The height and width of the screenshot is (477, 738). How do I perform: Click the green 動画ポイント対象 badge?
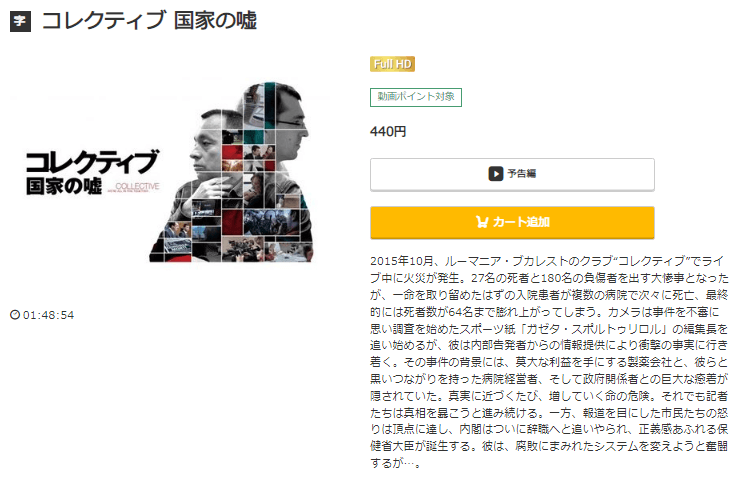pyautogui.click(x=416, y=97)
